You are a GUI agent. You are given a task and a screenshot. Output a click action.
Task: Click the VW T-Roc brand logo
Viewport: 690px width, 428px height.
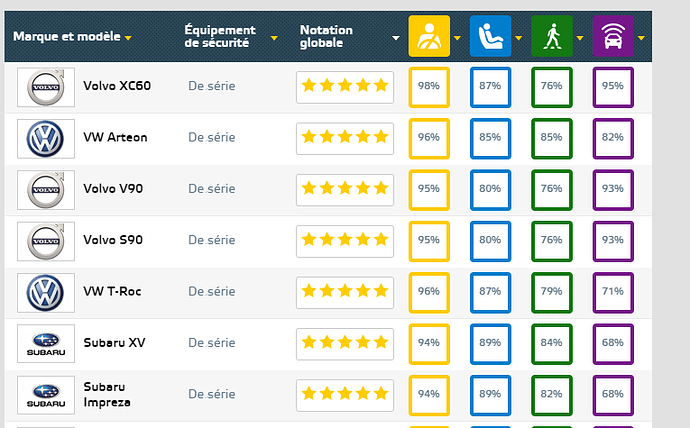tap(46, 293)
